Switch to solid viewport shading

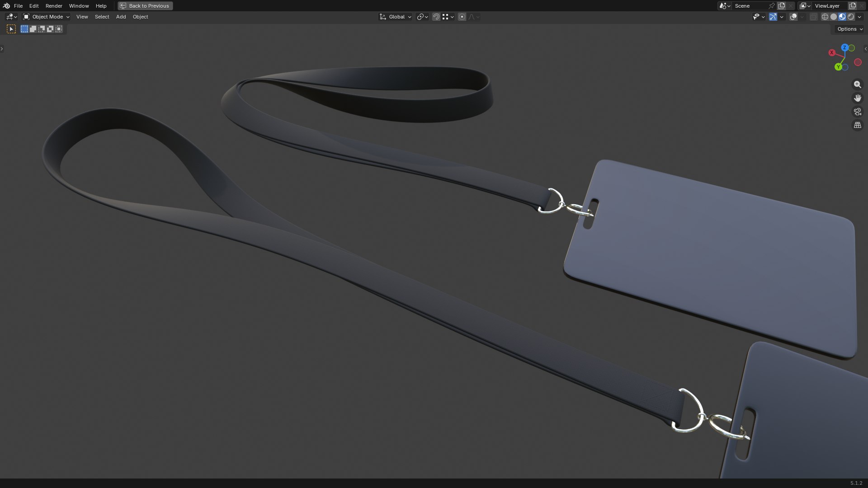[x=834, y=17]
